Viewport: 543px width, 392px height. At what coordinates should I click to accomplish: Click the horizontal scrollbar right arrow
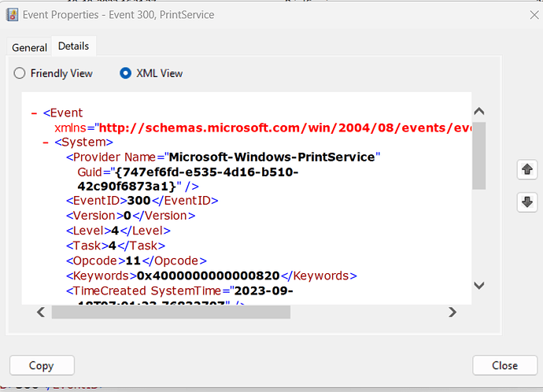click(452, 312)
